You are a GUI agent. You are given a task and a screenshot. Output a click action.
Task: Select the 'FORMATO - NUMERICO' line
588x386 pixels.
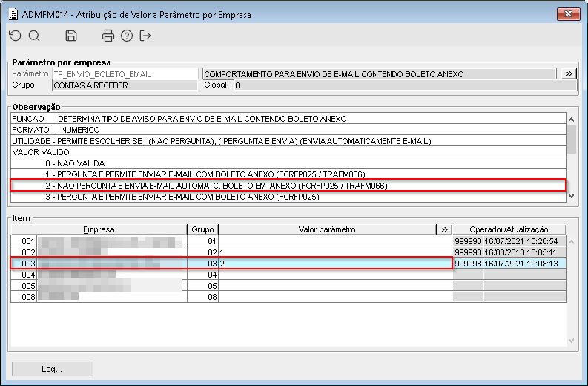pyautogui.click(x=288, y=130)
